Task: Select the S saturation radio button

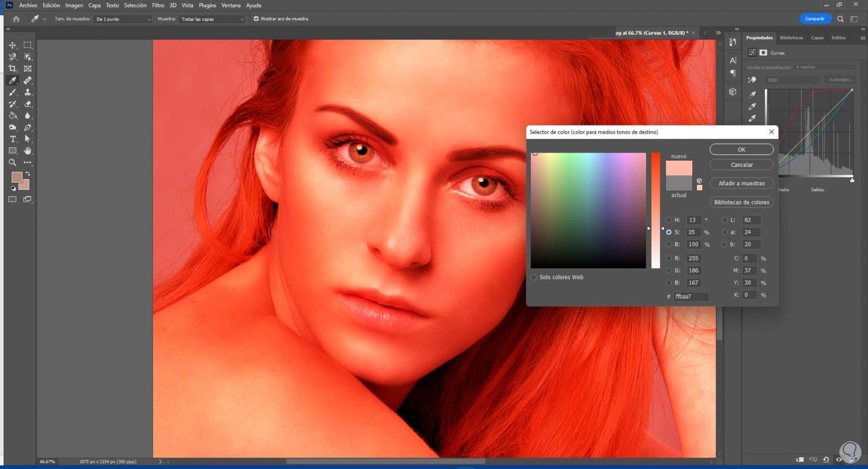Action: [x=669, y=232]
